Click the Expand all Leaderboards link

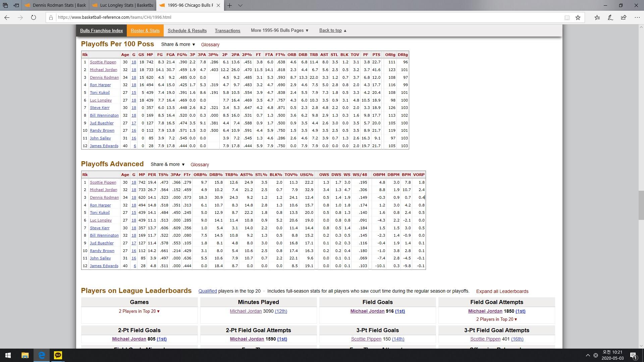point(502,291)
